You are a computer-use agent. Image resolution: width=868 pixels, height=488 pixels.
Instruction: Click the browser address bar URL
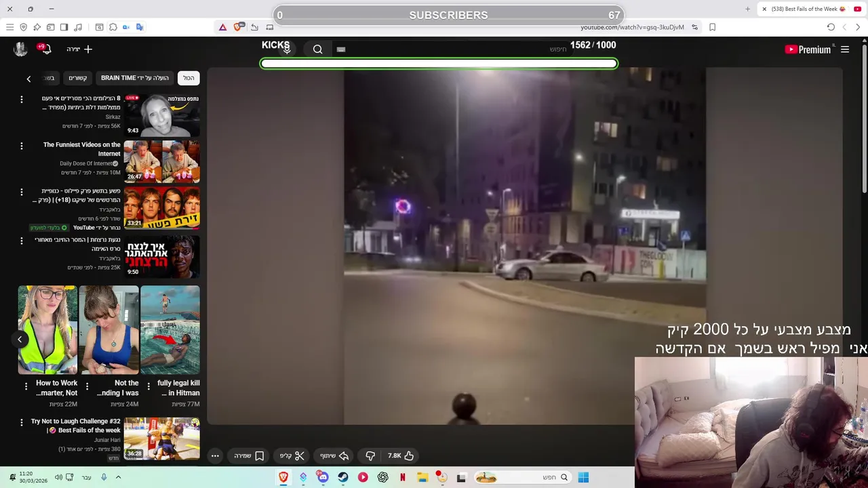pyautogui.click(x=632, y=27)
